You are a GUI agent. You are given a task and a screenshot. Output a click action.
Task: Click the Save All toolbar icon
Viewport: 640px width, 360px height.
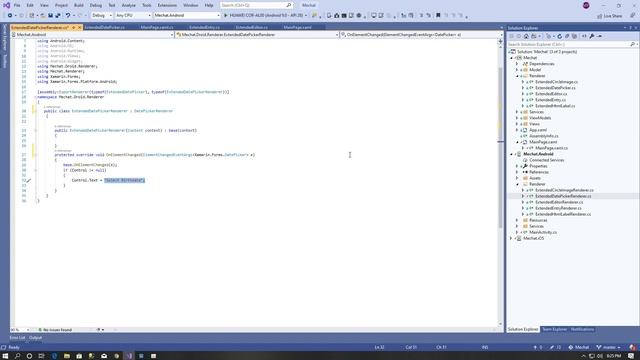(58, 16)
